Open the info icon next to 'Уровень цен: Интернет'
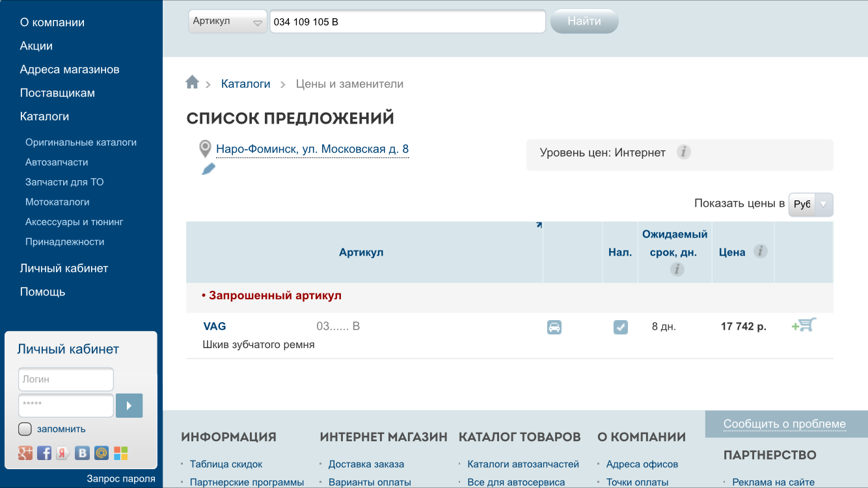Screen dimensions: 868x488 click(x=683, y=152)
